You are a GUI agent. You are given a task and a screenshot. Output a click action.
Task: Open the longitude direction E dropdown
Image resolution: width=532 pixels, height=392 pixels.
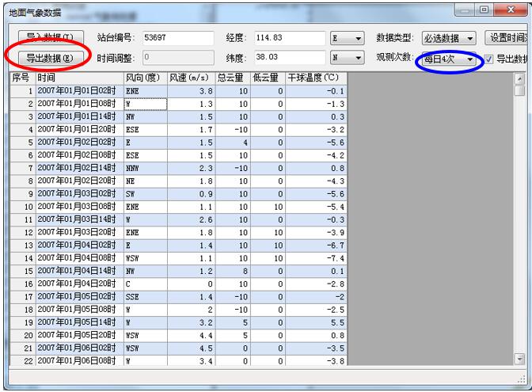tap(347, 37)
